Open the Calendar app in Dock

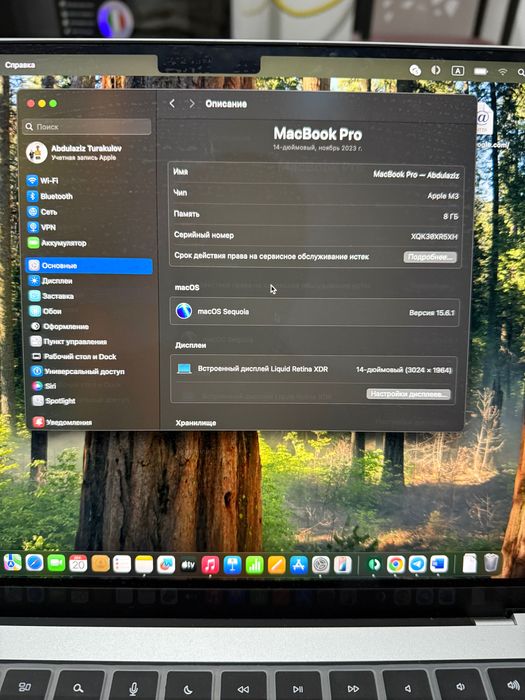pyautogui.click(x=78, y=564)
